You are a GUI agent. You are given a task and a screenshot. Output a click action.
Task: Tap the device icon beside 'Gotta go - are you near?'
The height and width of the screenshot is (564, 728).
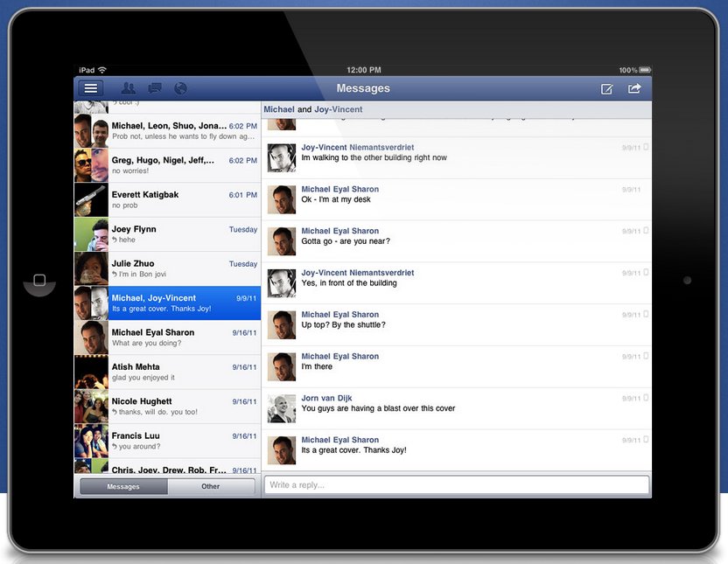coord(646,231)
